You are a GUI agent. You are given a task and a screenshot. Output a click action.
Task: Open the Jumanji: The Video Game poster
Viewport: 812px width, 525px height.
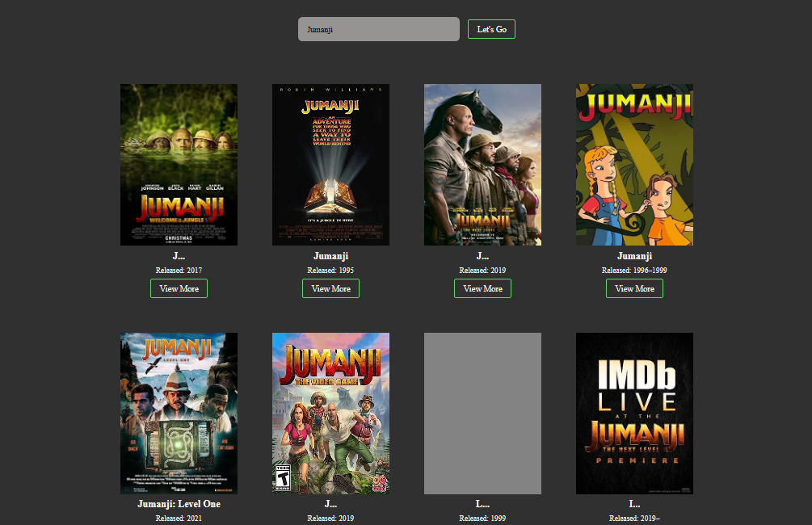tap(330, 413)
